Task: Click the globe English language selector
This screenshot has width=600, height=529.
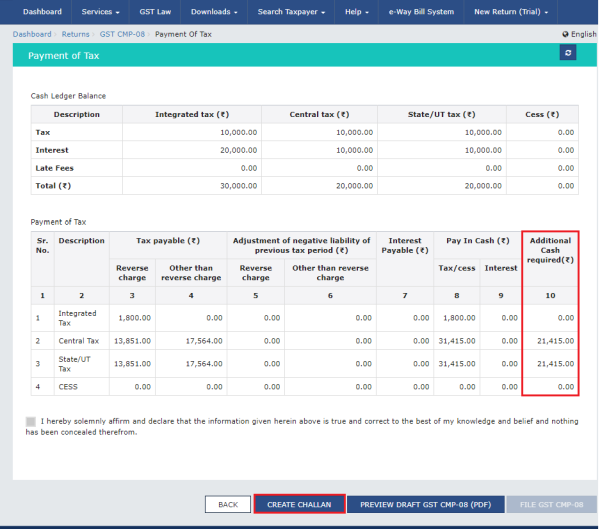Action: 578,34
